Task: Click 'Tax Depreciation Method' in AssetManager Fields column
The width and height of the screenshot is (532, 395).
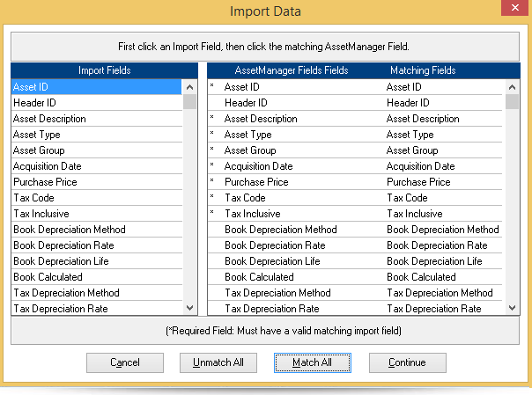Action: 277,293
